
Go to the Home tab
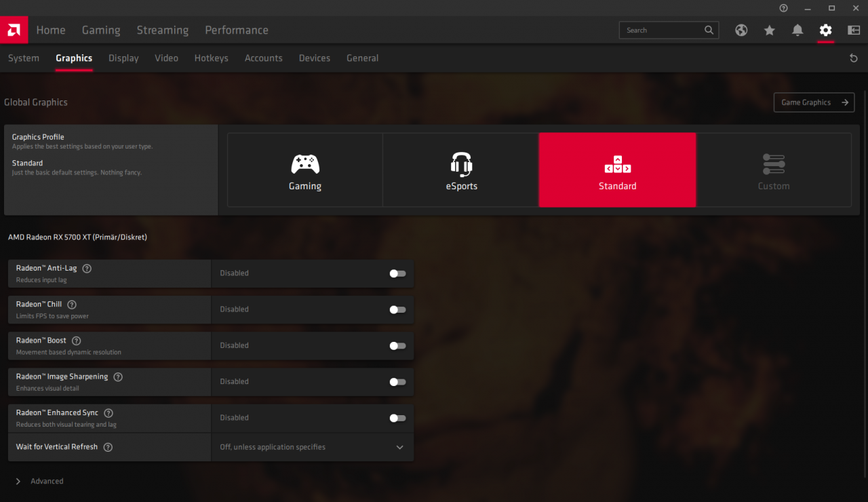pyautogui.click(x=51, y=30)
